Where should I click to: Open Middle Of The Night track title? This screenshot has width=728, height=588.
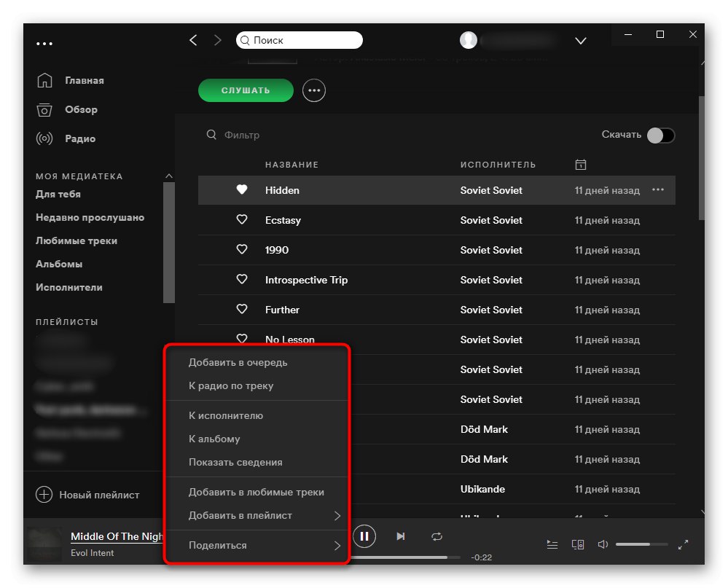point(117,536)
